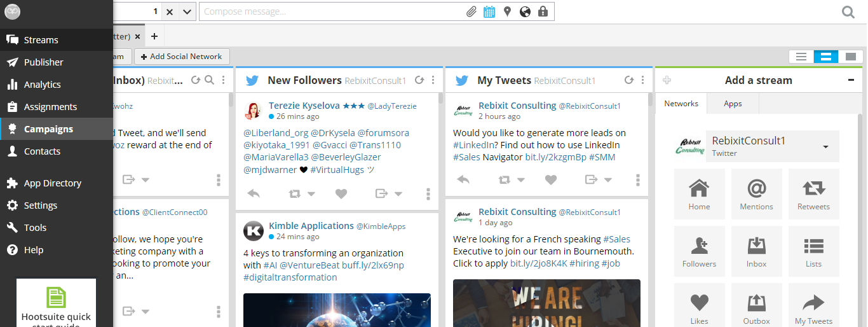This screenshot has height=327, width=868.
Task: Refresh the New Followers stream
Action: 419,80
